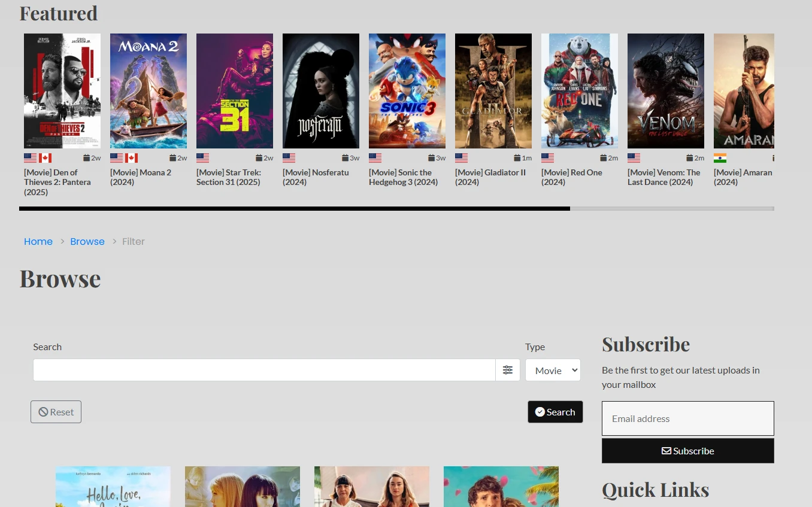The height and width of the screenshot is (507, 812).
Task: Click into the Search text field
Action: tap(263, 370)
